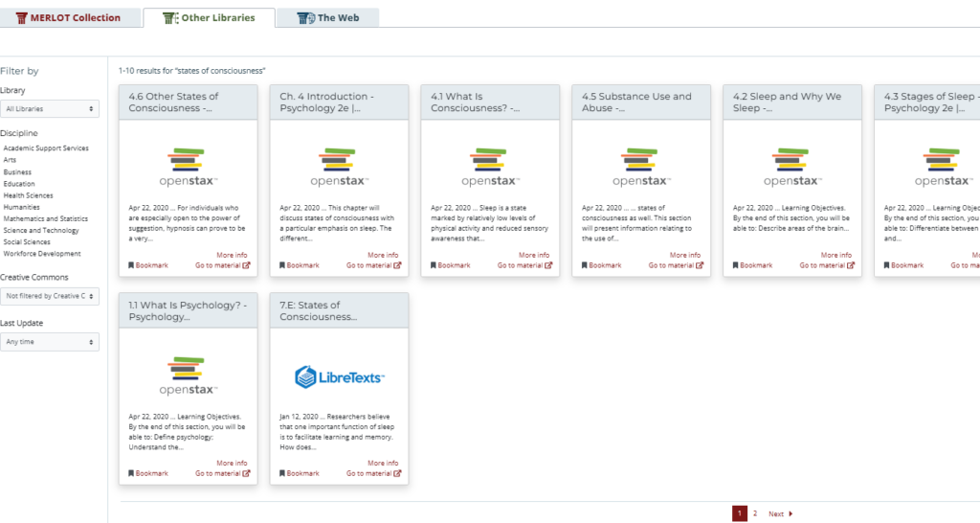Bookmark the Ch. 4 Introduction card

[300, 265]
